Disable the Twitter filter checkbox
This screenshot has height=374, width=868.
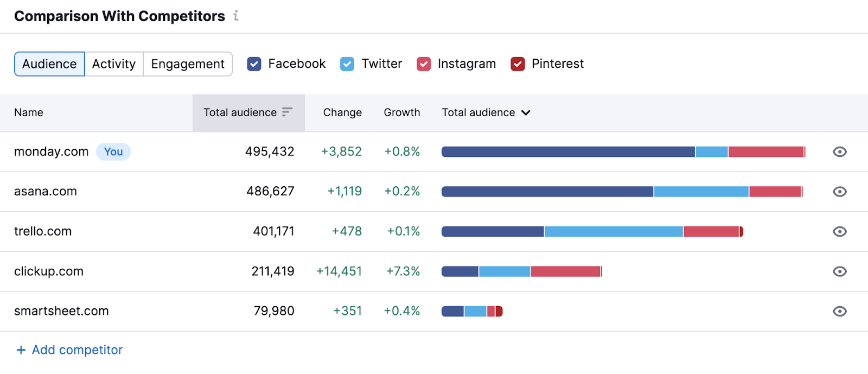[x=347, y=64]
